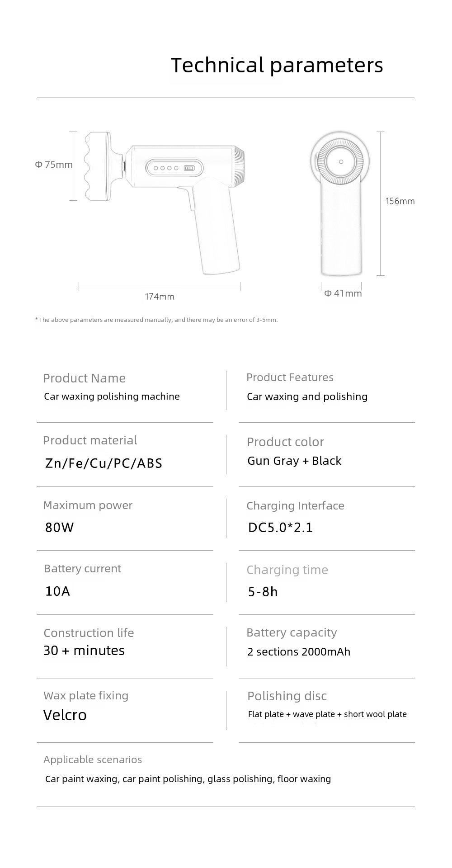This screenshot has height=868, width=452.
Task: Click the Velcro wax plate fixing value
Action: click(x=65, y=715)
